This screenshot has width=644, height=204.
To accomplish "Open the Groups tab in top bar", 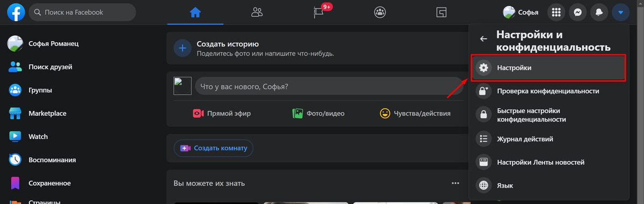I will pyautogui.click(x=380, y=12).
